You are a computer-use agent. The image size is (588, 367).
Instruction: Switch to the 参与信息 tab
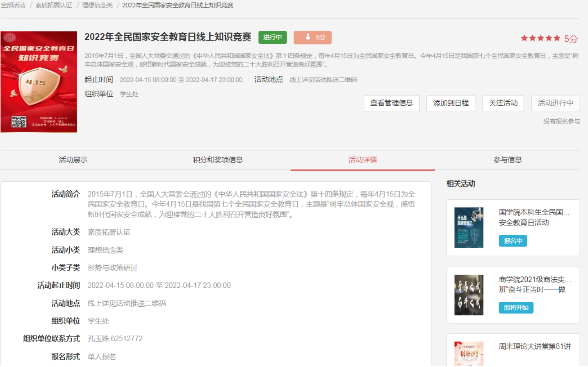pyautogui.click(x=508, y=160)
